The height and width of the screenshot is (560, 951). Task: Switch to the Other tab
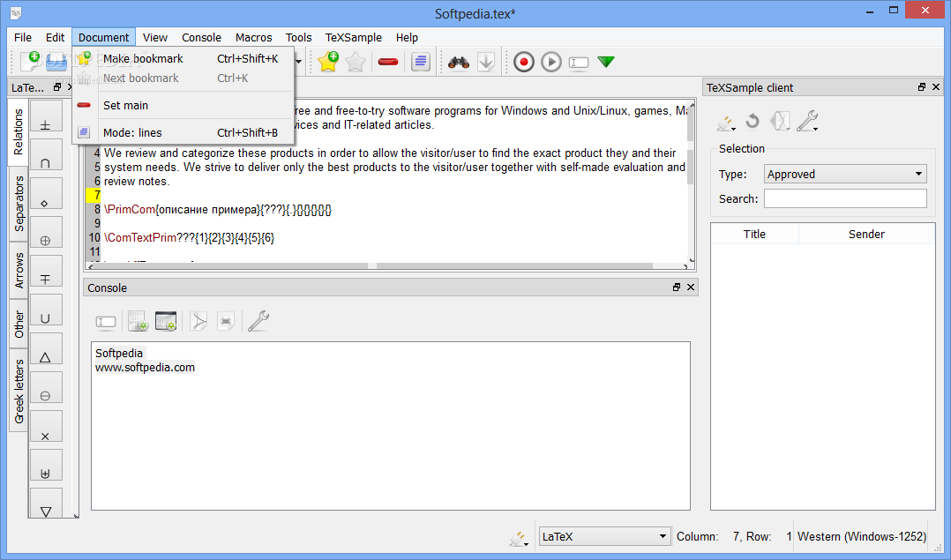pyautogui.click(x=19, y=325)
